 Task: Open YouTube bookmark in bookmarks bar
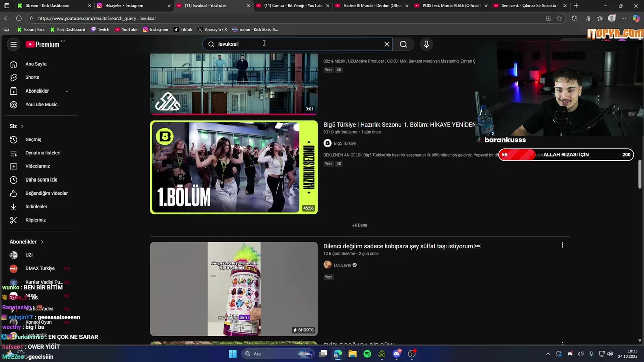click(126, 29)
